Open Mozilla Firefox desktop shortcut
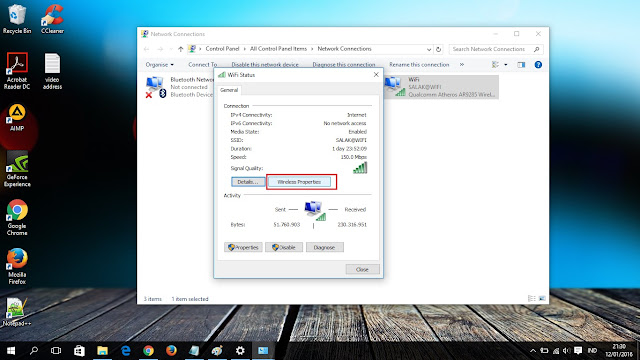This screenshot has height=360, width=640. [x=17, y=266]
